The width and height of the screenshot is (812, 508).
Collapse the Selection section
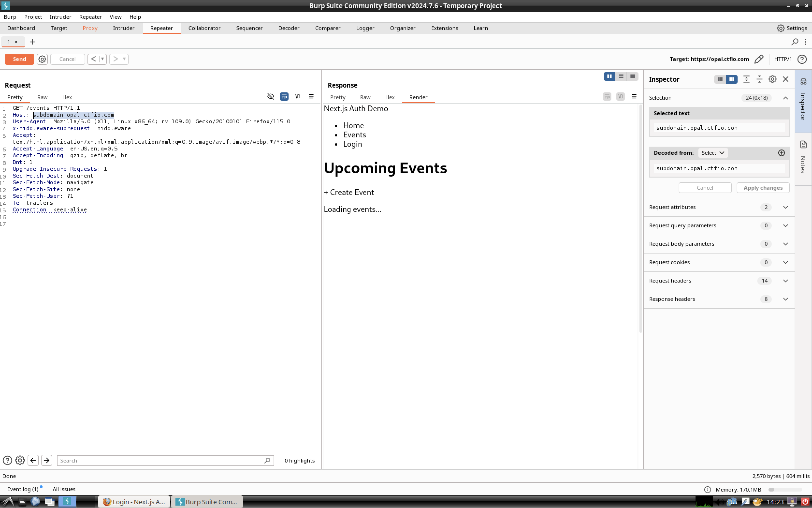coord(785,98)
